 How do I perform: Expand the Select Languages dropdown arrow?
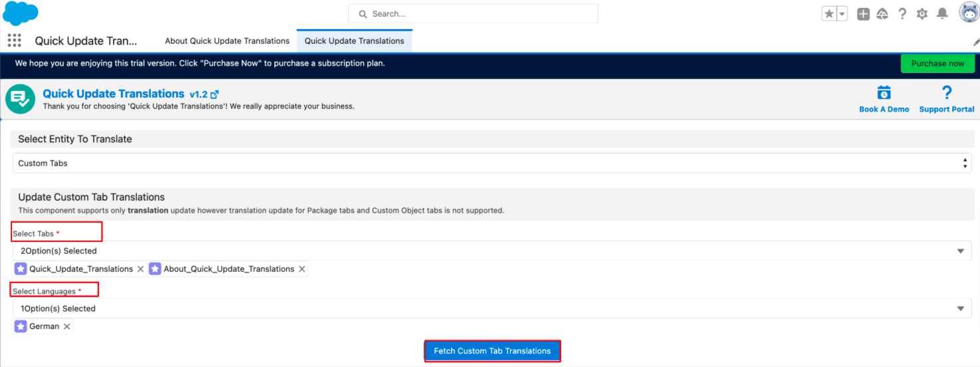point(961,308)
